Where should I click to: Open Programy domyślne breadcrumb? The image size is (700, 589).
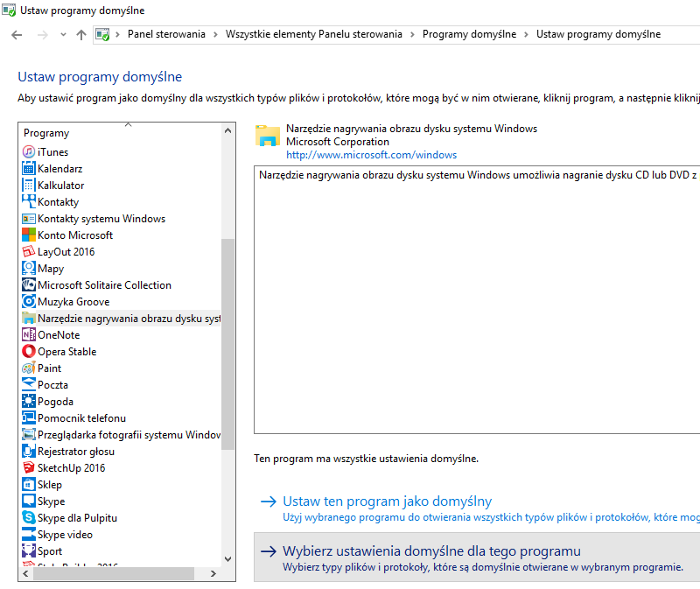pos(469,34)
